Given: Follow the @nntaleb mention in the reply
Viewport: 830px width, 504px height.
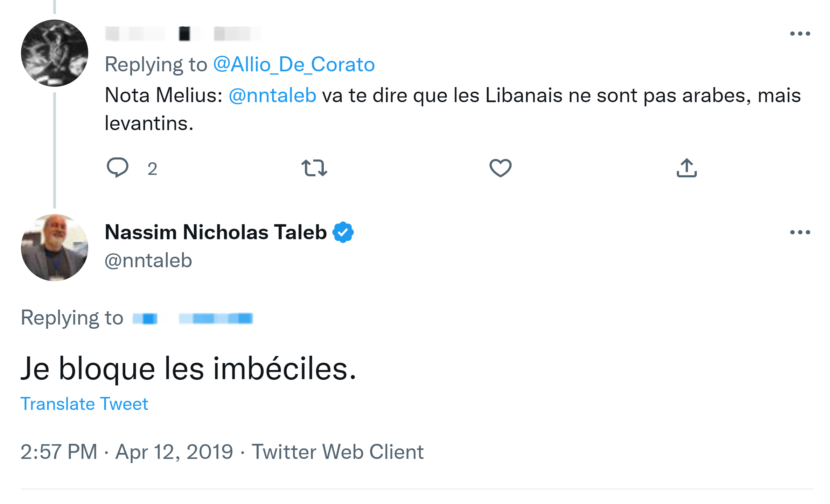Looking at the screenshot, I should coord(272,95).
